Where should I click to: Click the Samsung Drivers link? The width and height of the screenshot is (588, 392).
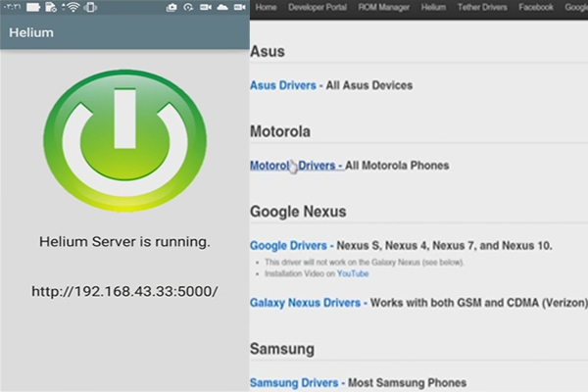point(294,382)
